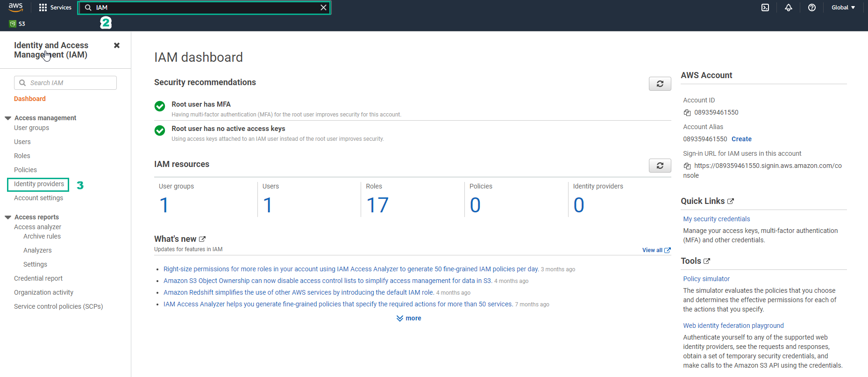The width and height of the screenshot is (868, 377).
Task: Open User groups in the sidebar
Action: pos(31,128)
